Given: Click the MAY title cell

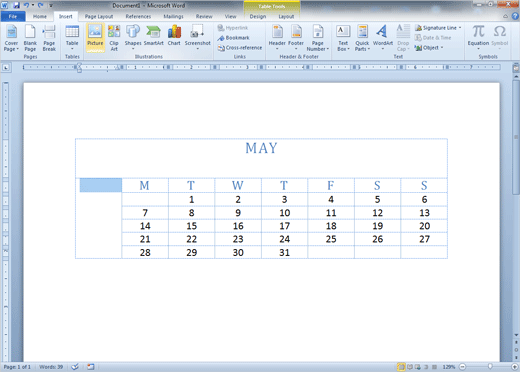Looking at the screenshot, I should (x=261, y=158).
